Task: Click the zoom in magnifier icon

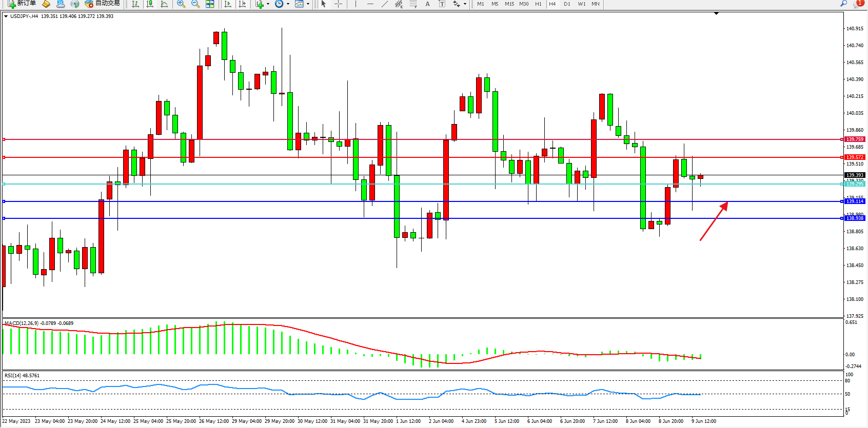Action: coord(181,4)
